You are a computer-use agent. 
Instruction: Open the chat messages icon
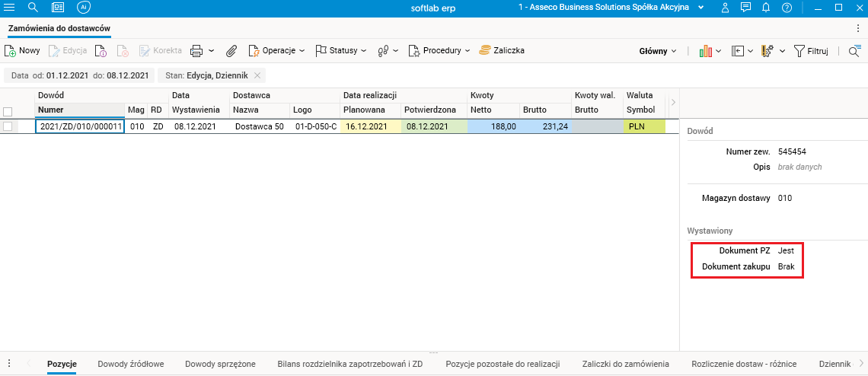pos(745,8)
